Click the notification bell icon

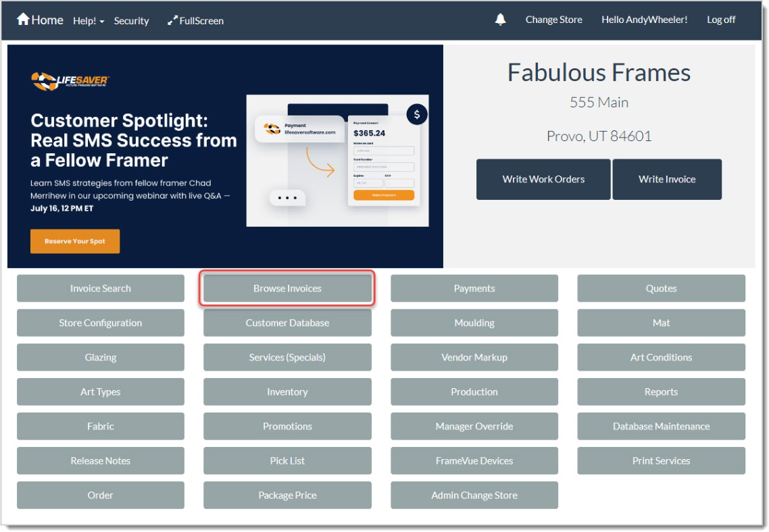500,20
